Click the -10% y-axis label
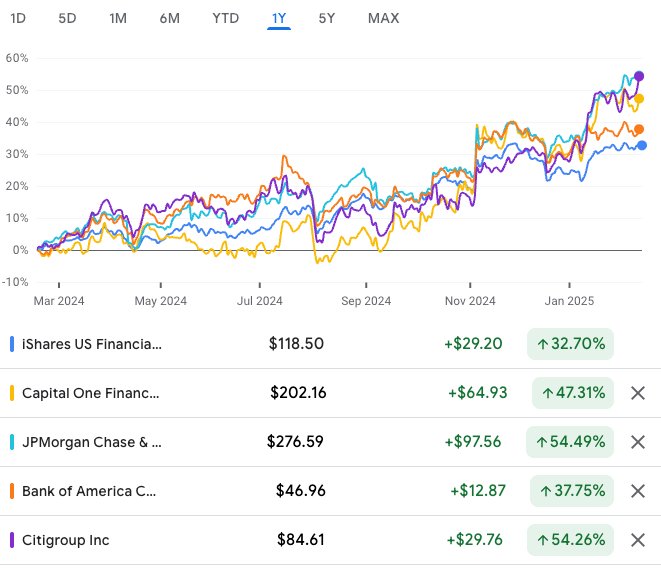This screenshot has width=661, height=573. coord(15,282)
